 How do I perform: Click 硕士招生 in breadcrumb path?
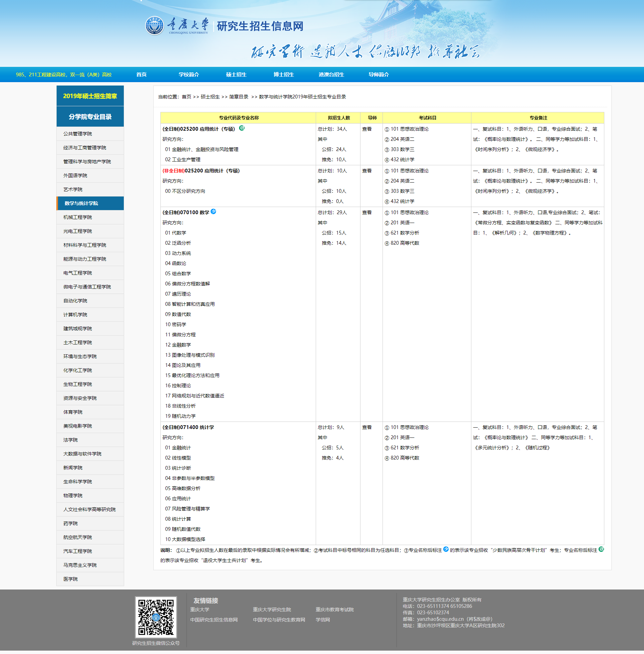pyautogui.click(x=210, y=97)
